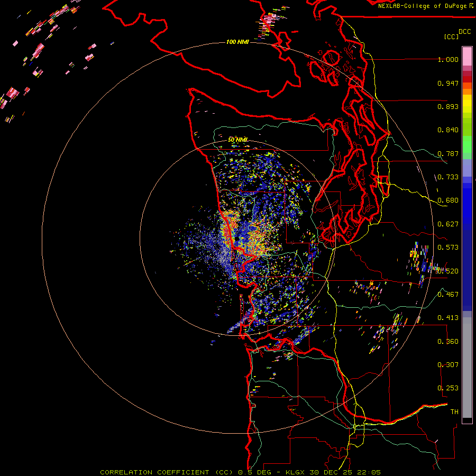Click the TH threshold label on legend
Screen dimensions: 476x476
coord(454,412)
